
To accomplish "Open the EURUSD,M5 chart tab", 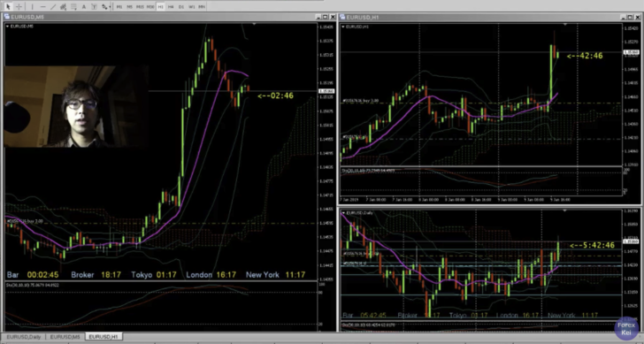I will tap(65, 337).
